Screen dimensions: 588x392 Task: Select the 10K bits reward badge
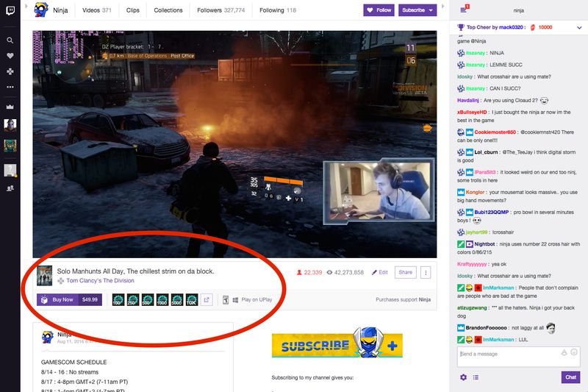192,300
